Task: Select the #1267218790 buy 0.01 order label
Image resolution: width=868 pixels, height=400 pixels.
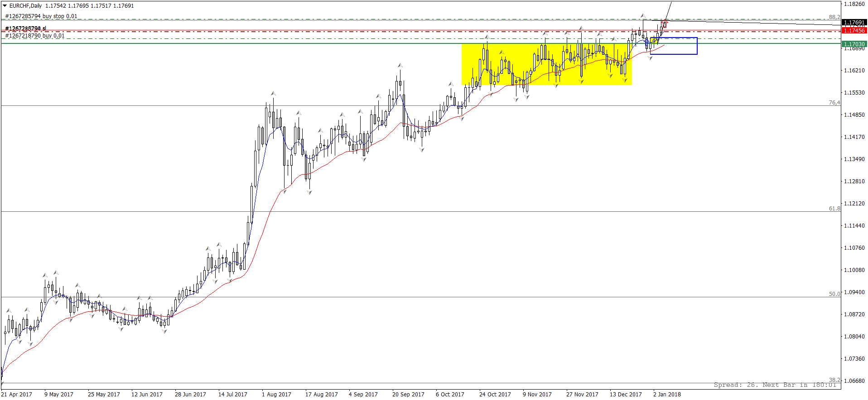Action: tap(35, 36)
